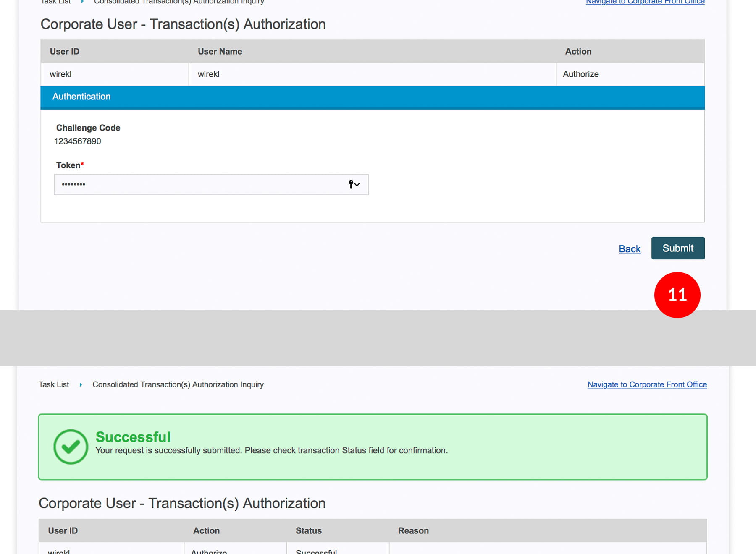Open lower Navigate to Corporate Front Office link

[x=647, y=384]
